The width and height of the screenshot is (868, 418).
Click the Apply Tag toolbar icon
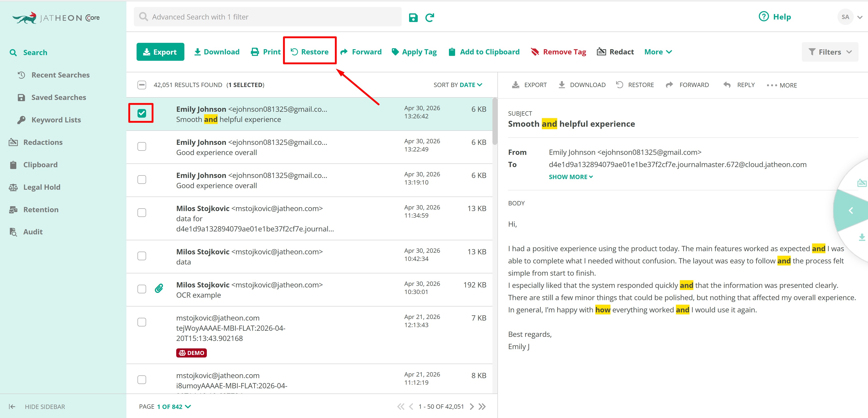(395, 52)
